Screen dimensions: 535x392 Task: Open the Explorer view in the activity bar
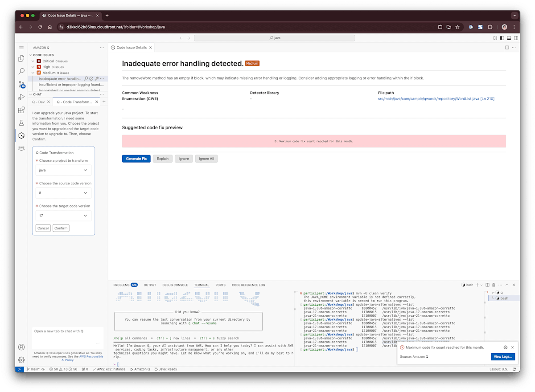[x=21, y=58]
